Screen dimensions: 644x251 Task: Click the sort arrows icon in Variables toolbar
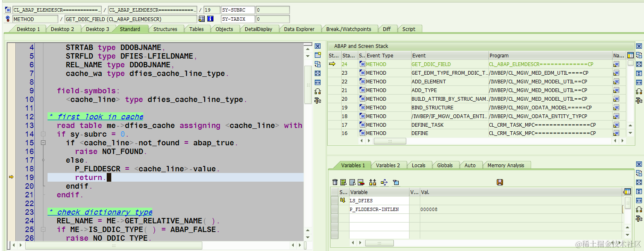click(x=372, y=182)
